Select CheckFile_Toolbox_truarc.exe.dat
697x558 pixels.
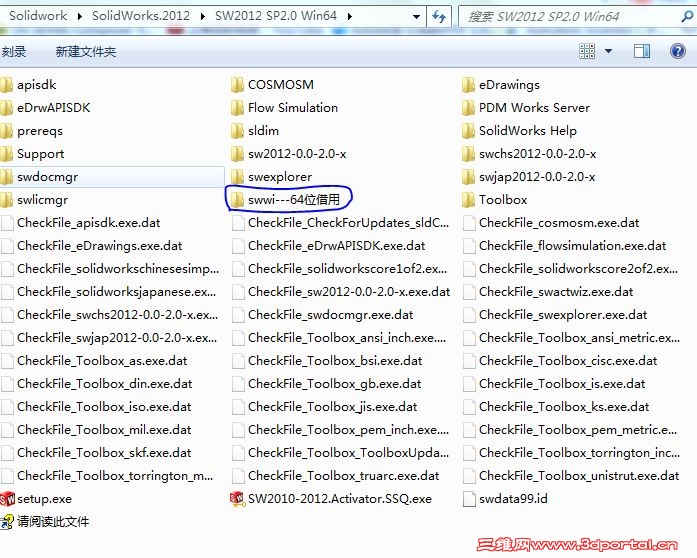(x=336, y=476)
